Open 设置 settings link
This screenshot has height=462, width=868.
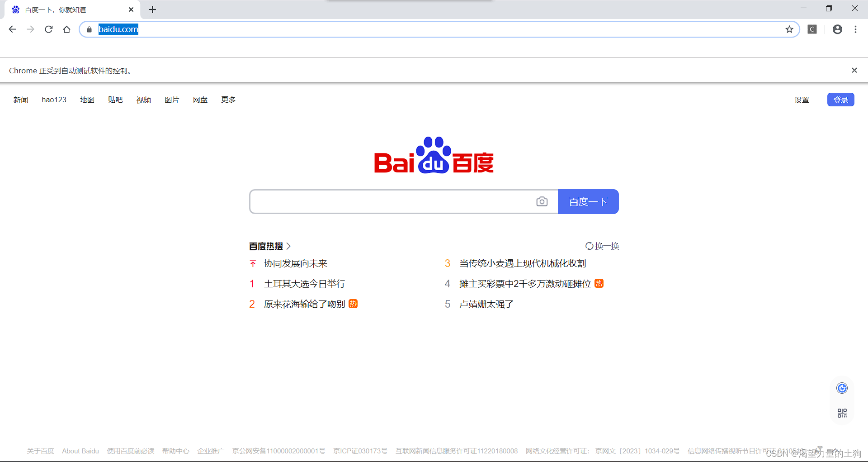pos(802,100)
